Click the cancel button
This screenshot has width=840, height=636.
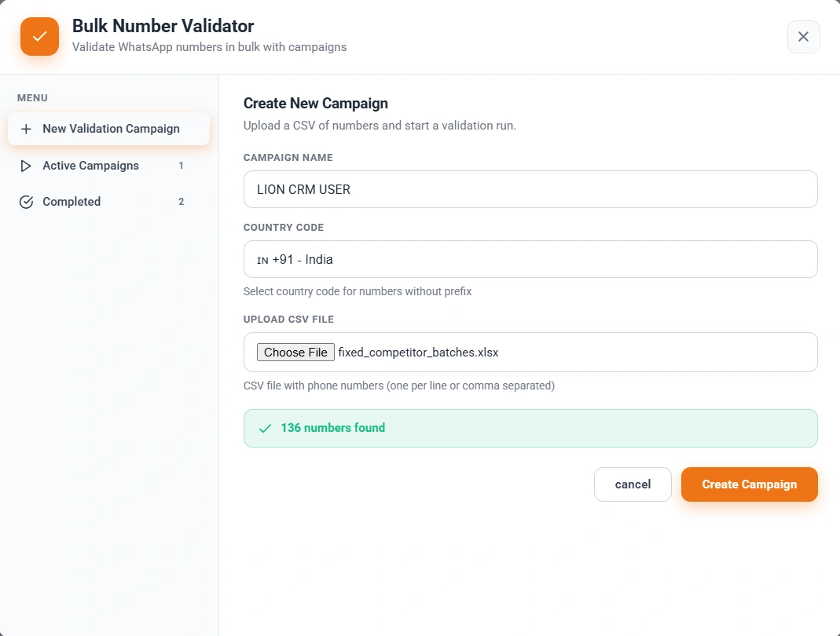(x=633, y=484)
